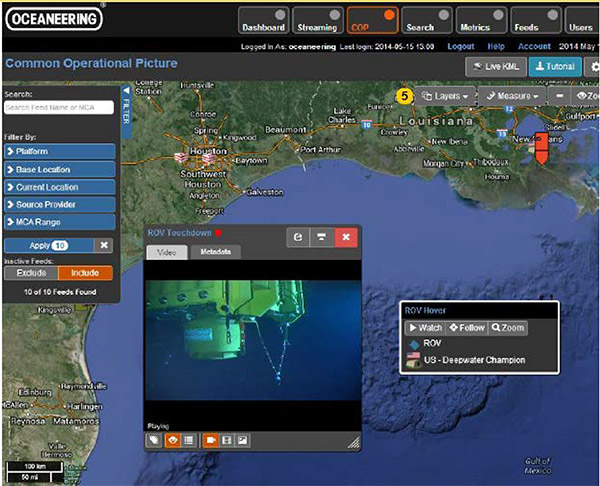Viewport: 600px width, 486px height.
Task: Click the filmstrip icon in the video toolbar
Action: pyautogui.click(x=227, y=440)
